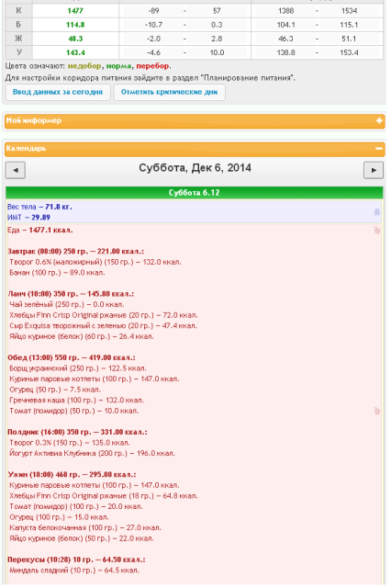This screenshot has height=588, width=391.
Task: Select the green Суббота 6.12 day header
Action: click(195, 193)
